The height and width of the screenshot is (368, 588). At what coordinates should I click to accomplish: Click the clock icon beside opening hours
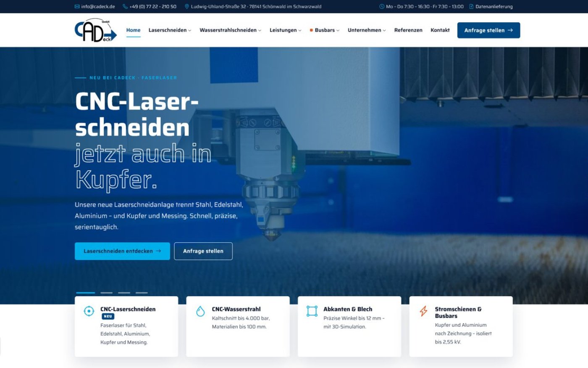(382, 7)
